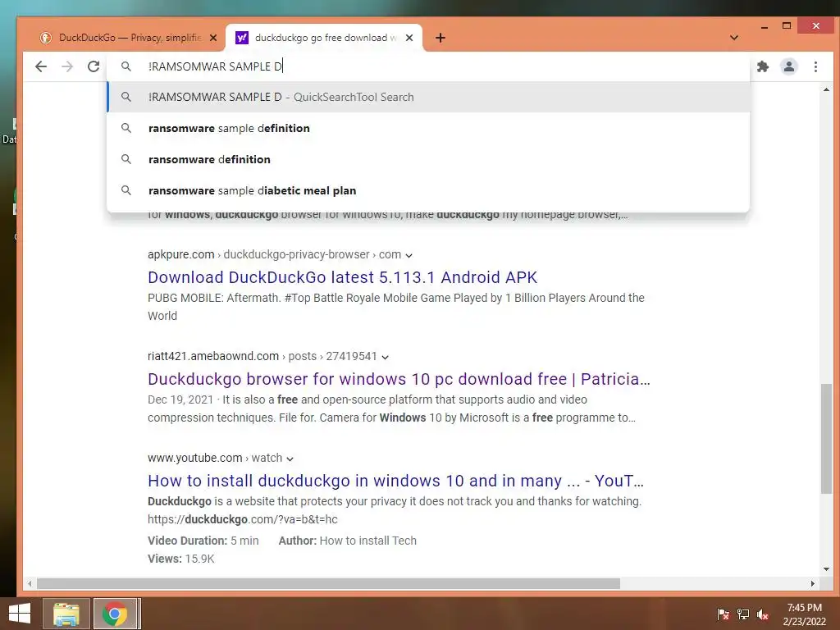The width and height of the screenshot is (840, 630).
Task: Click the magnifier icon in the address bar
Action: pos(126,66)
